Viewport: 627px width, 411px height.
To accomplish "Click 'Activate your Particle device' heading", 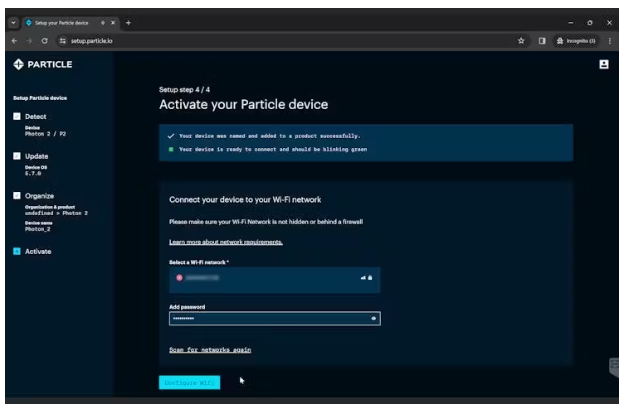I will [244, 104].
